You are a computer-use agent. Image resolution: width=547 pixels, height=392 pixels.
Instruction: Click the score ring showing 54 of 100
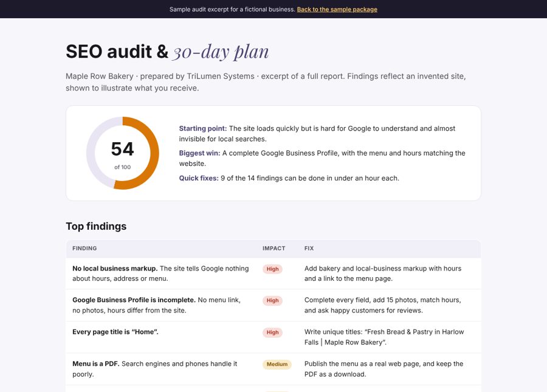123,153
